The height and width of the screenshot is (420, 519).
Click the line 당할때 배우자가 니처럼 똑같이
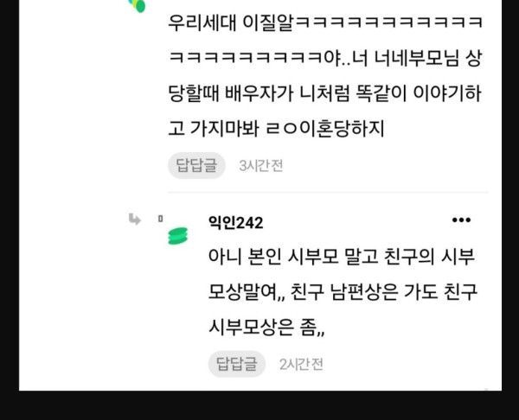(324, 93)
